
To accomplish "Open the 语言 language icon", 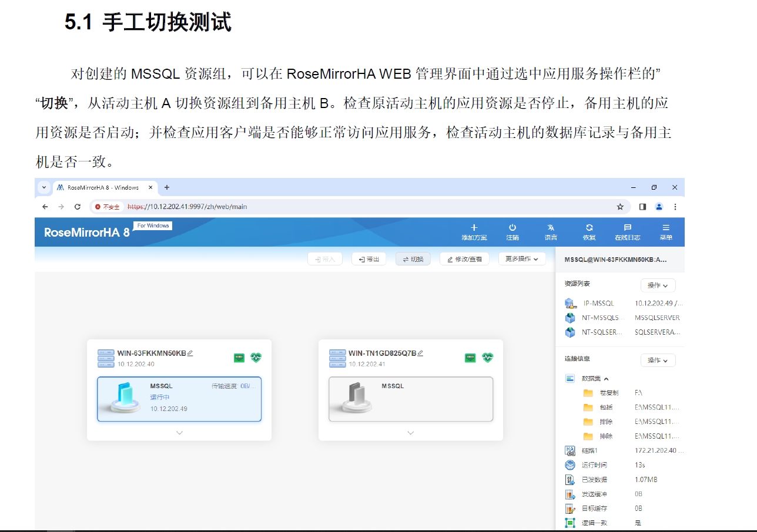I will (x=551, y=227).
